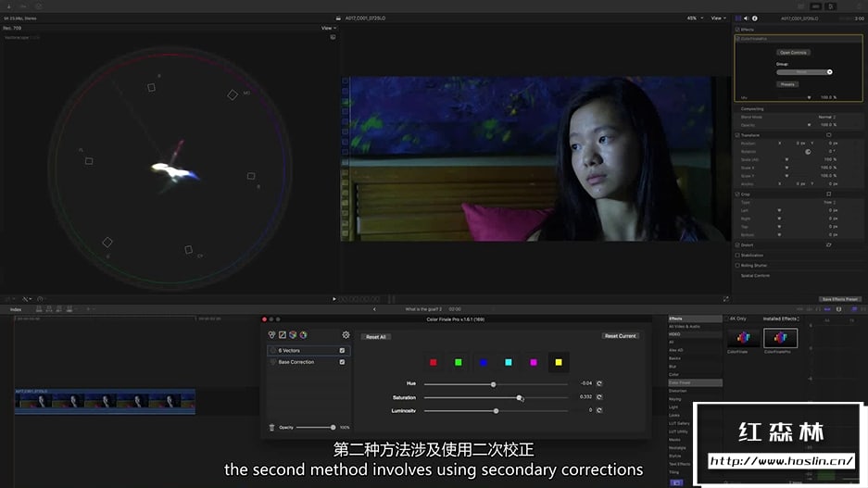Viewport: 868px width, 488px height.
Task: Click the Presets button in inspector
Action: [787, 84]
